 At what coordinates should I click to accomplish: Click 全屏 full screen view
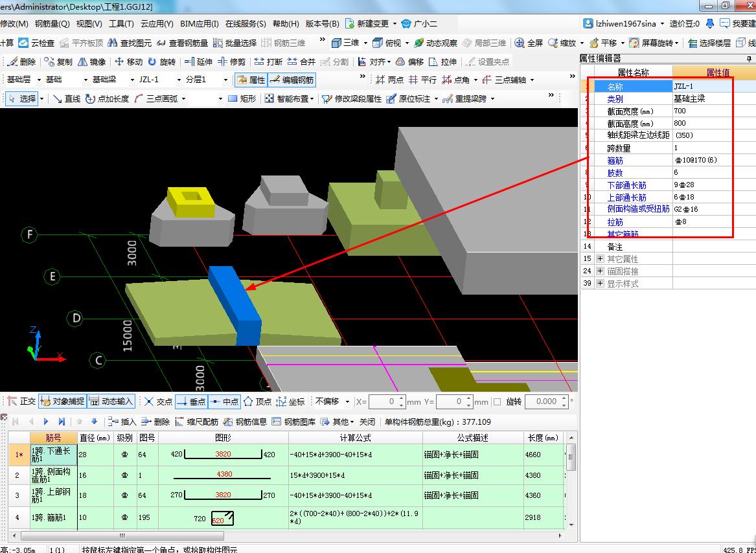click(x=529, y=43)
